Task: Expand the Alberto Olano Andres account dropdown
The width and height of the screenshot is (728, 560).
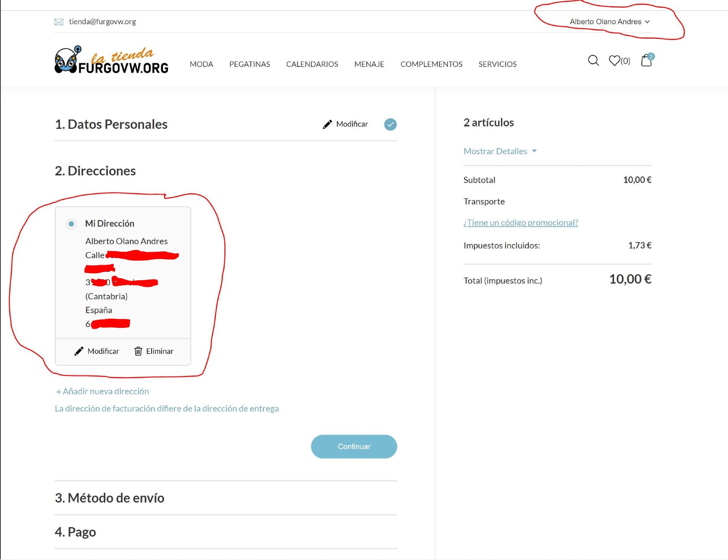Action: 610,22
